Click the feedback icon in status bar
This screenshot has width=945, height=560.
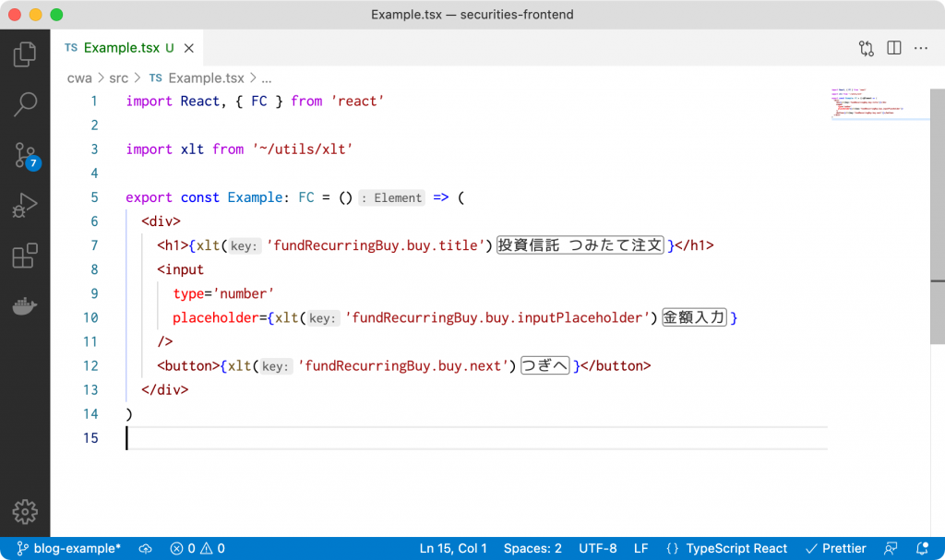coord(891,549)
